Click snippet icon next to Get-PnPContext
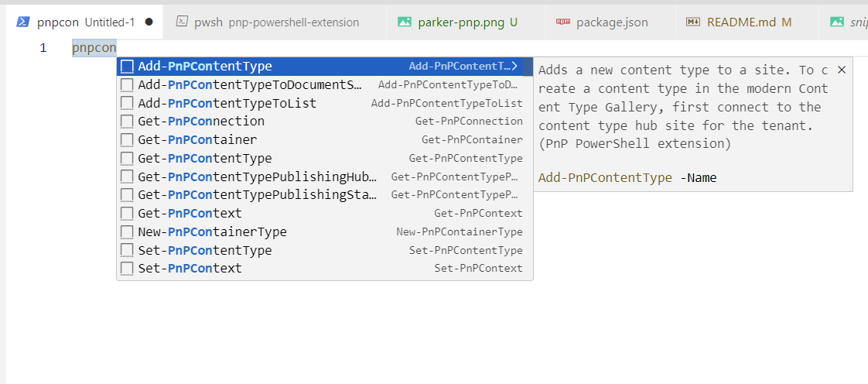868x384 pixels. click(127, 214)
